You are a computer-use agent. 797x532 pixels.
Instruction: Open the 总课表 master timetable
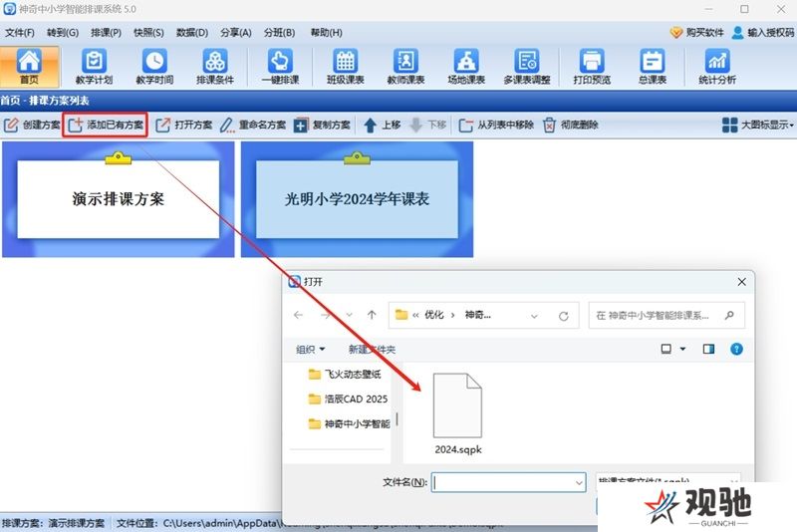tap(653, 67)
